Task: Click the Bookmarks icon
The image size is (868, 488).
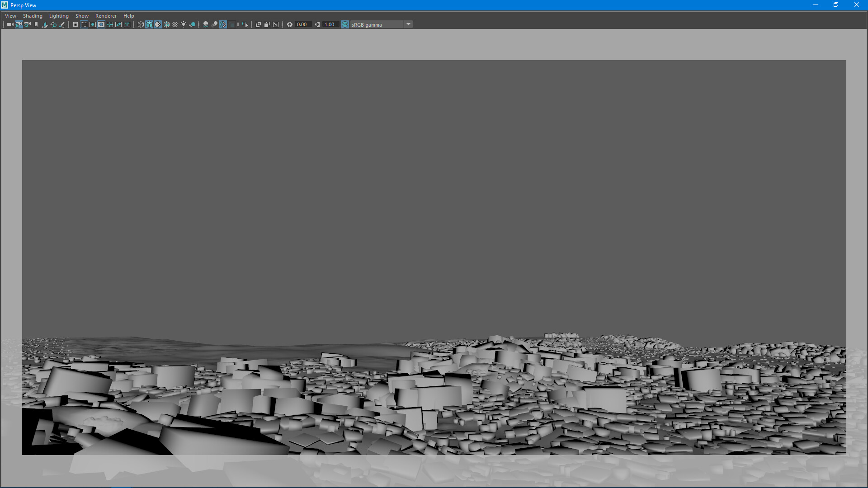Action: click(x=36, y=24)
